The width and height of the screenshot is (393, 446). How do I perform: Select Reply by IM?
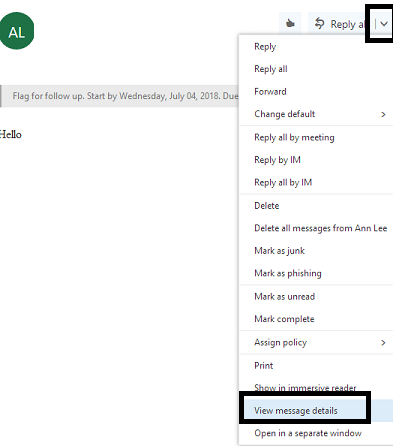(316, 160)
